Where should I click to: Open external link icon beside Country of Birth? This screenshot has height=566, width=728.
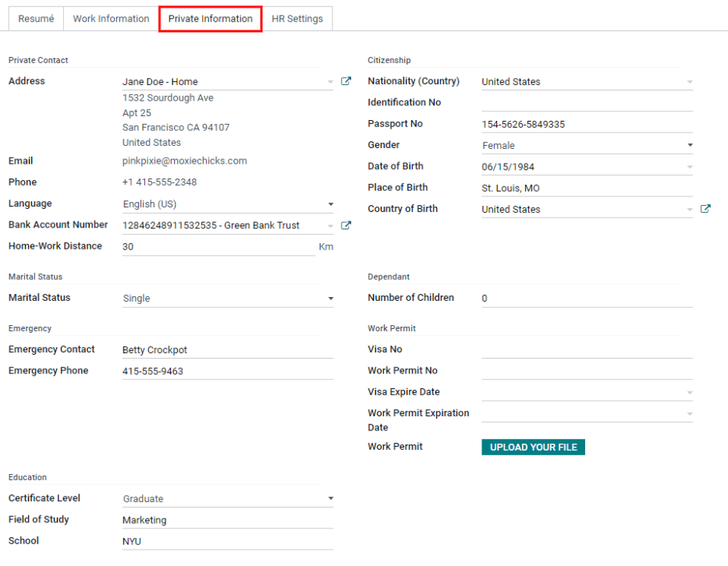(x=705, y=209)
